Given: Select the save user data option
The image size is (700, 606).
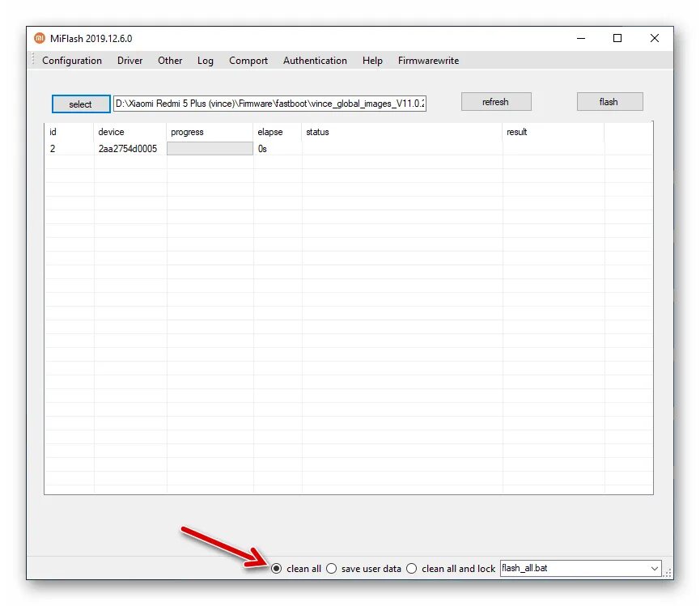Looking at the screenshot, I should pyautogui.click(x=331, y=569).
